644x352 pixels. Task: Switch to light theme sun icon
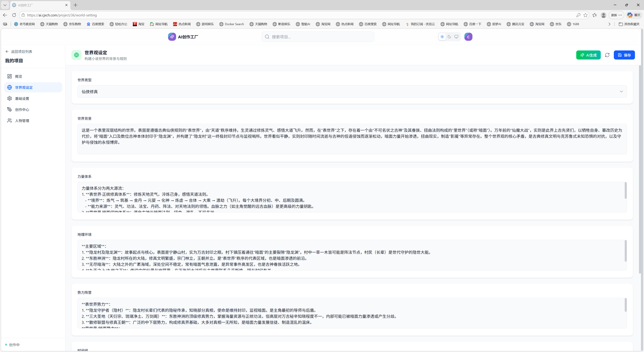point(442,37)
